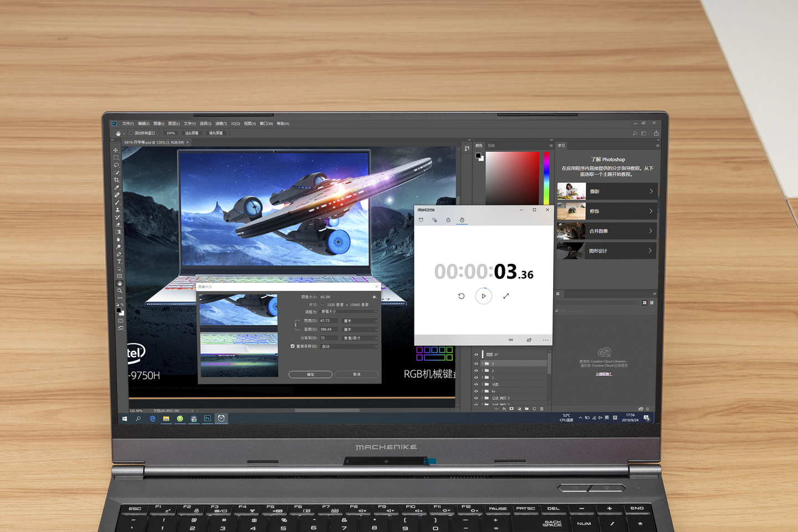
Task: Select the Gradient tool
Action: pos(118,232)
